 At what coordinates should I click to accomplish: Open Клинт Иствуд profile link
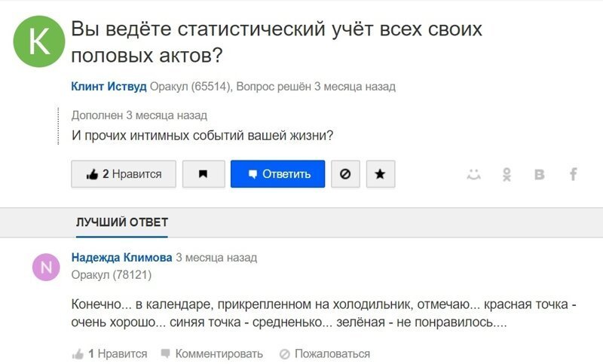click(109, 87)
